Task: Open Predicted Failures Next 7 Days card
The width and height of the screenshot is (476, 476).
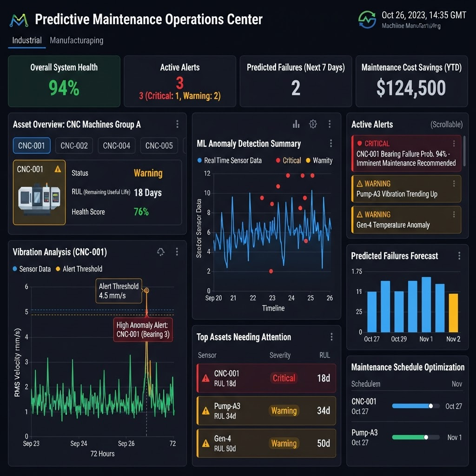Action: click(296, 81)
